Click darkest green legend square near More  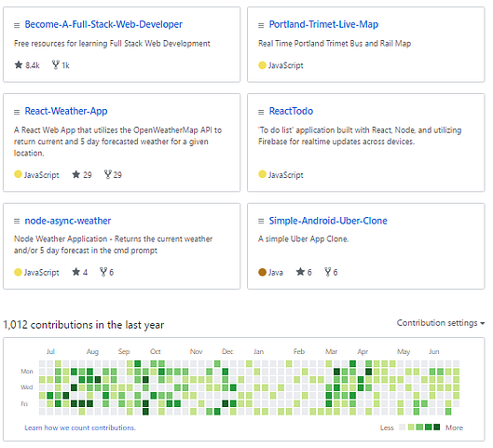(x=437, y=427)
